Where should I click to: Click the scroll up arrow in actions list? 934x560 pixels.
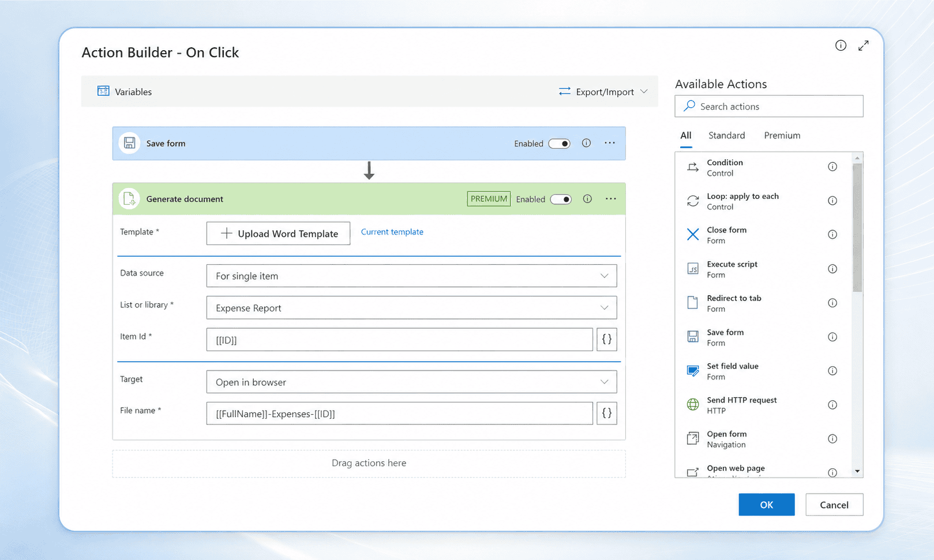(857, 158)
